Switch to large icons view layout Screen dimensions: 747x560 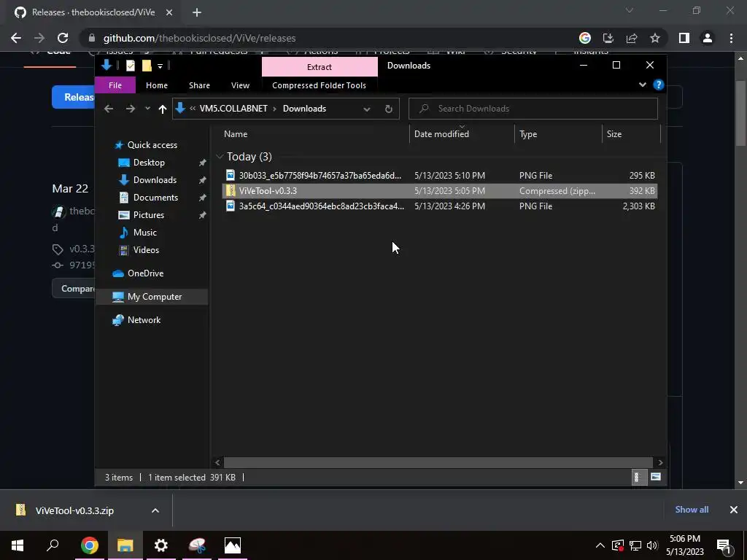pyautogui.click(x=656, y=477)
